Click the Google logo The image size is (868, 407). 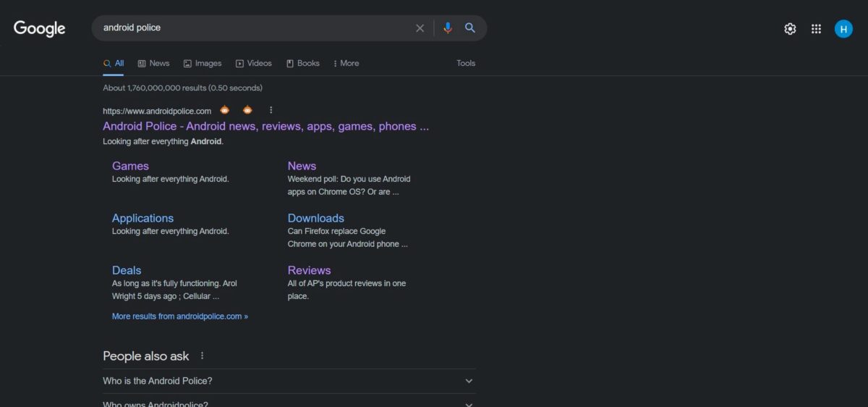pyautogui.click(x=40, y=28)
